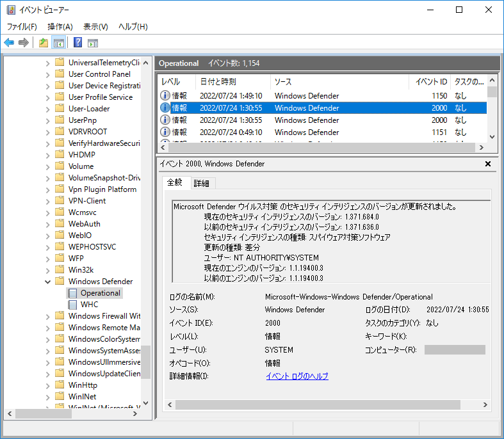Viewport: 504px width, 439px height.
Task: Select the event 1151 row at 0:49:10
Action: pyautogui.click(x=323, y=132)
